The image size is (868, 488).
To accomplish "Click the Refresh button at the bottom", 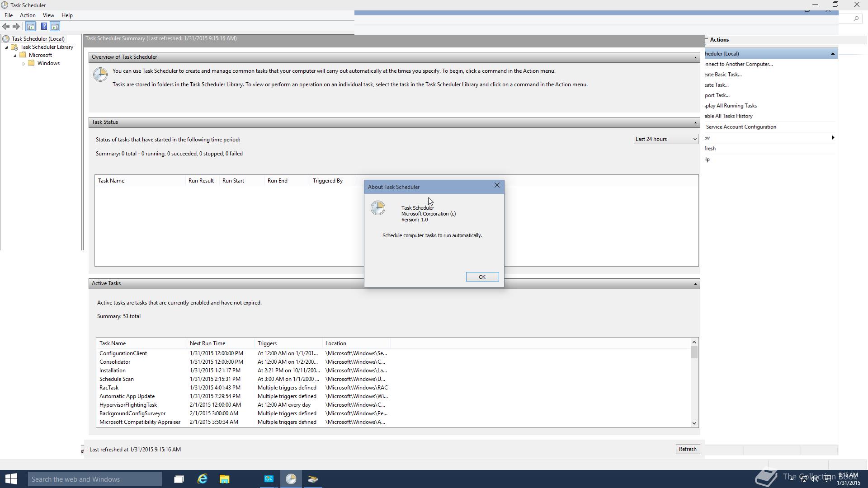I will tap(687, 449).
